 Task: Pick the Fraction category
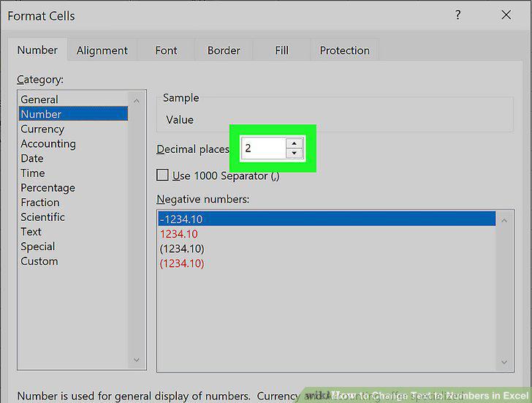tap(73, 203)
